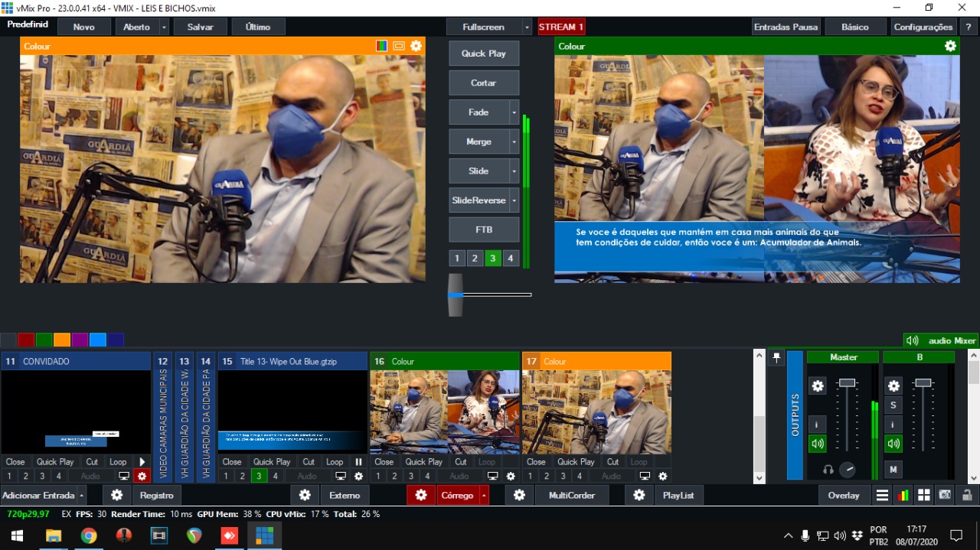Open the red settings gear on input 11 CONVIDADO

pos(142,476)
